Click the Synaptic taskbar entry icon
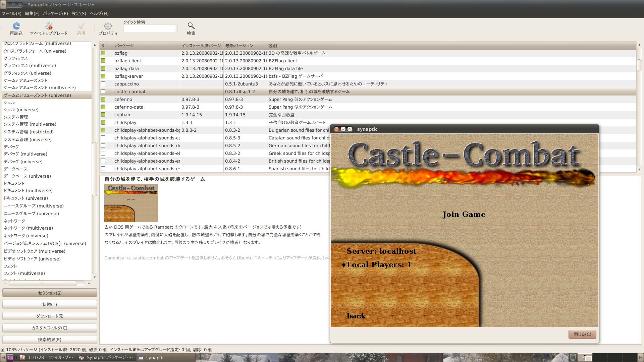This screenshot has height=362, width=644. [x=81, y=357]
